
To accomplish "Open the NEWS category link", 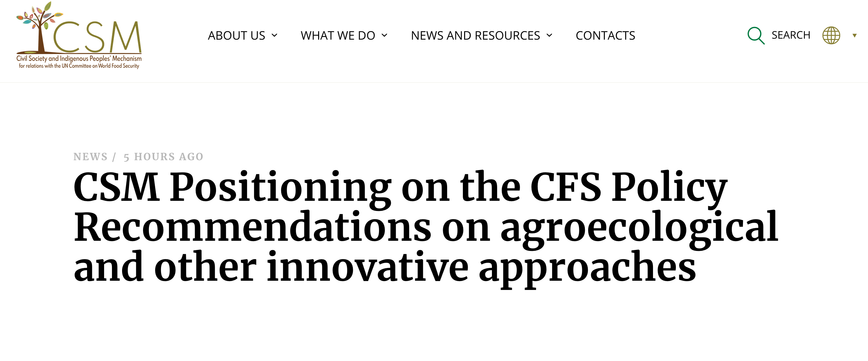I will point(90,156).
